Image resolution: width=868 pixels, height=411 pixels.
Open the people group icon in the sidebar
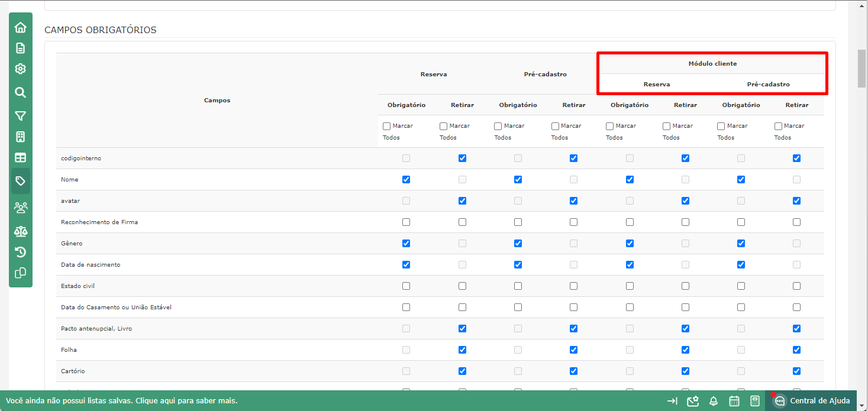click(x=21, y=208)
